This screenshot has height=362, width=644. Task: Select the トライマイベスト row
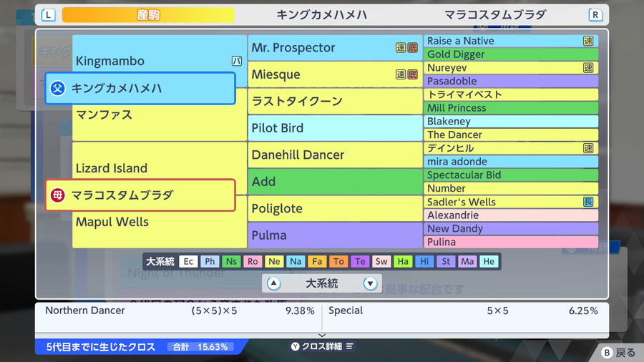(511, 95)
